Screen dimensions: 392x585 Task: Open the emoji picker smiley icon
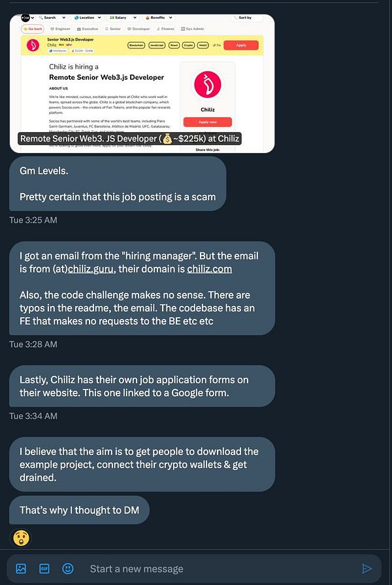[68, 569]
